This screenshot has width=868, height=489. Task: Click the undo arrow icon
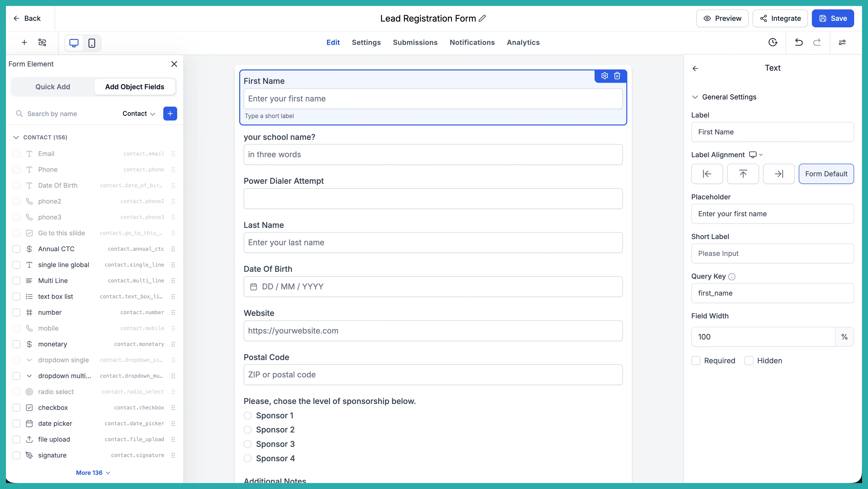click(799, 42)
